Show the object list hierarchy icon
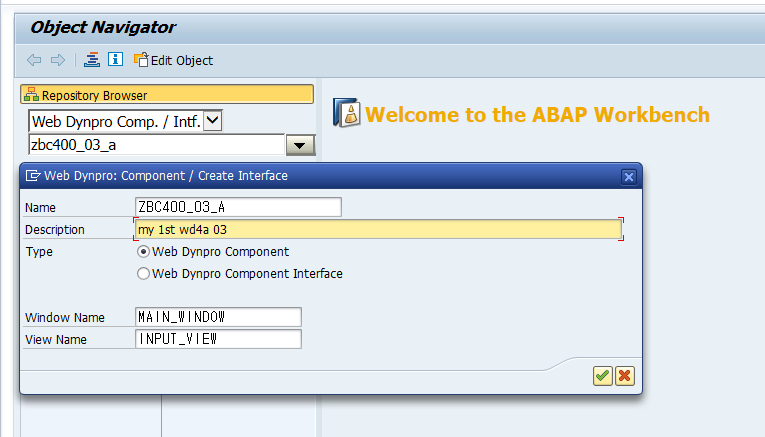The image size is (765, 437). pyautogui.click(x=92, y=60)
